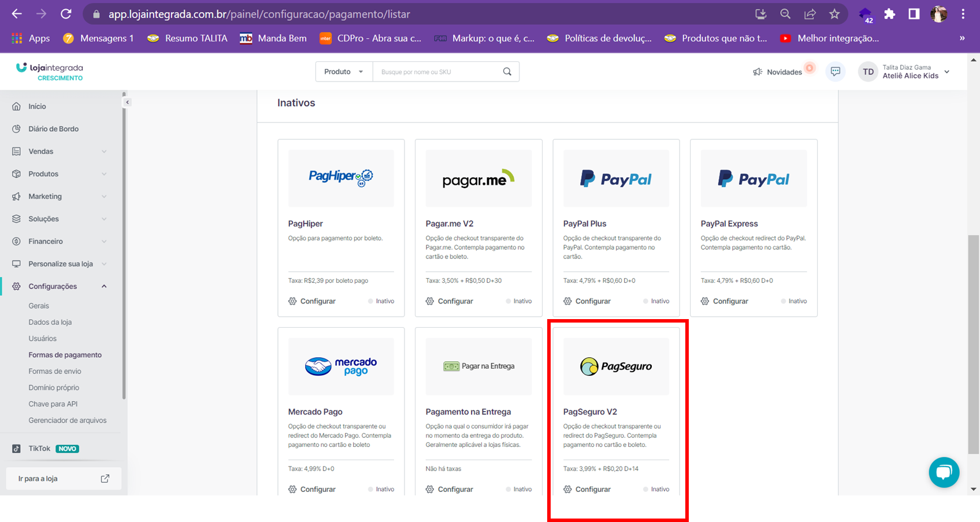Open TikTok NOVO sidebar item

[x=46, y=449]
